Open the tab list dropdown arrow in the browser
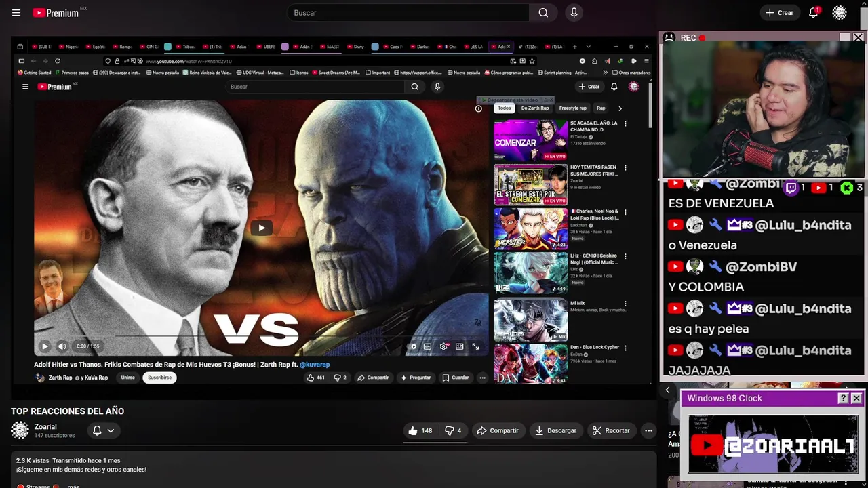The width and height of the screenshot is (868, 488). click(x=588, y=47)
